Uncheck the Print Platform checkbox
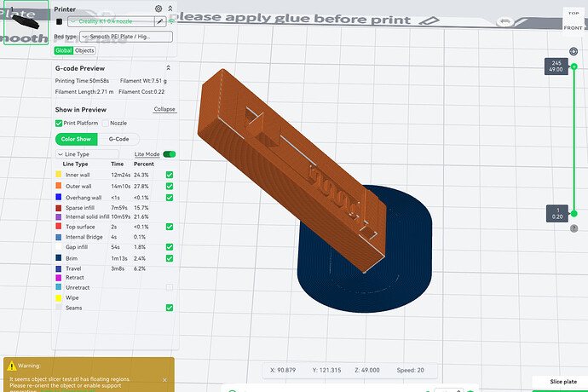The height and width of the screenshot is (392, 588). point(59,124)
